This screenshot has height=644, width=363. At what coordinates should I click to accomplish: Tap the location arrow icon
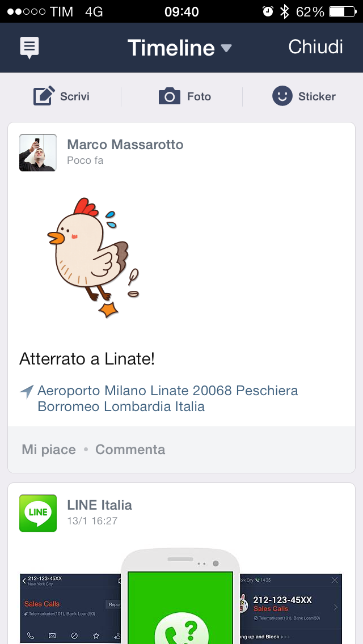[27, 392]
